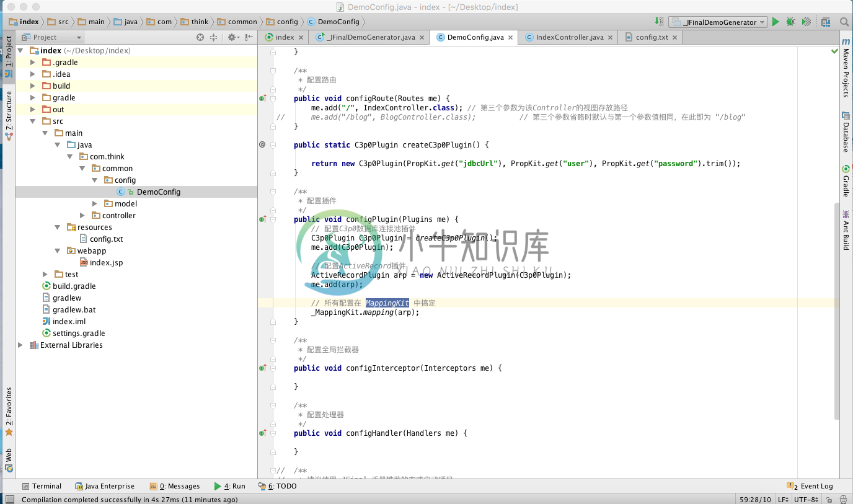
Task: Toggle code fold at configRoute method
Action: click(x=273, y=98)
